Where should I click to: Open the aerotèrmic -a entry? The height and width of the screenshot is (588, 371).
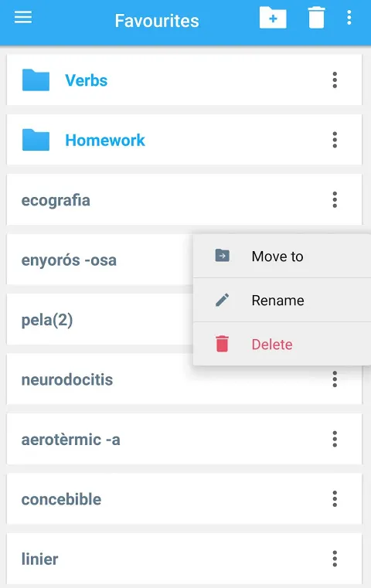coord(184,439)
